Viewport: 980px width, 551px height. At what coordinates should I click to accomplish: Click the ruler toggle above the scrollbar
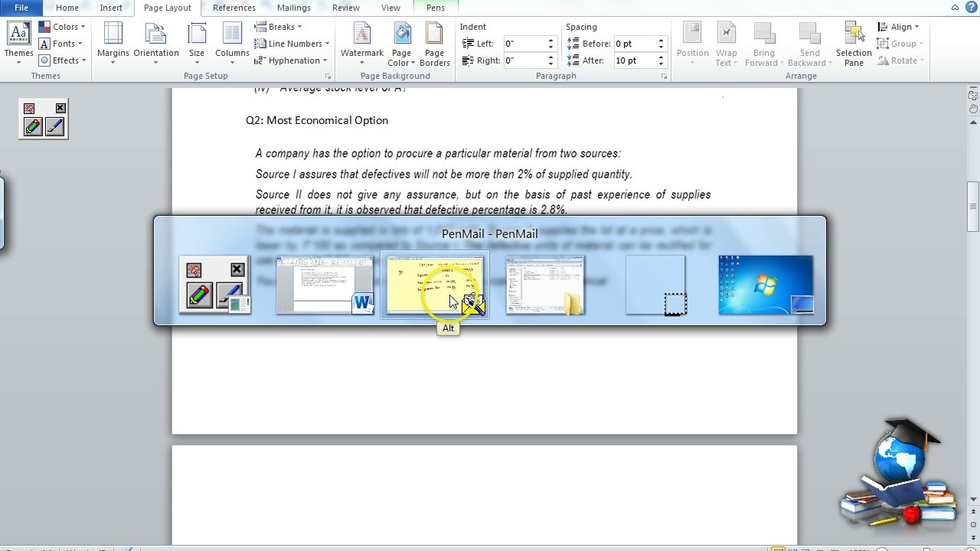972,96
